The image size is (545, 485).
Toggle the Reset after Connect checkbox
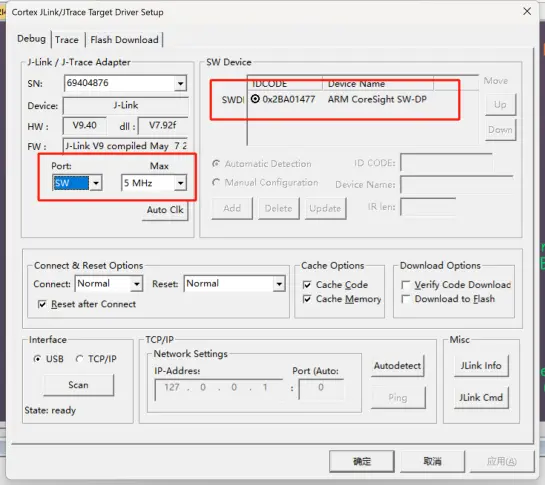point(42,304)
